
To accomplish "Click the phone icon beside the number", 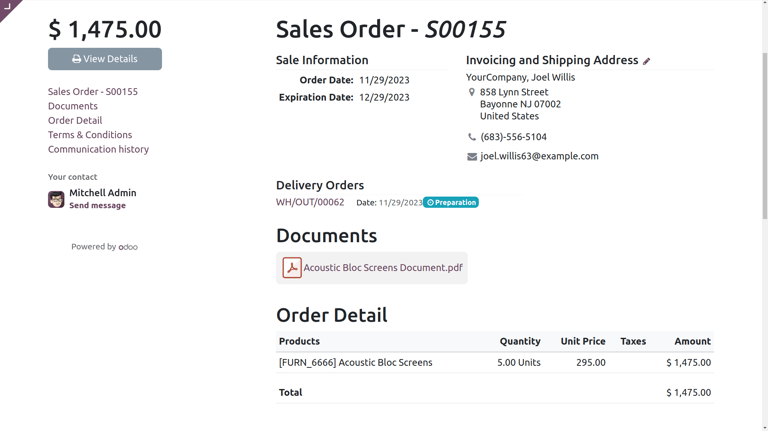I will 472,137.
